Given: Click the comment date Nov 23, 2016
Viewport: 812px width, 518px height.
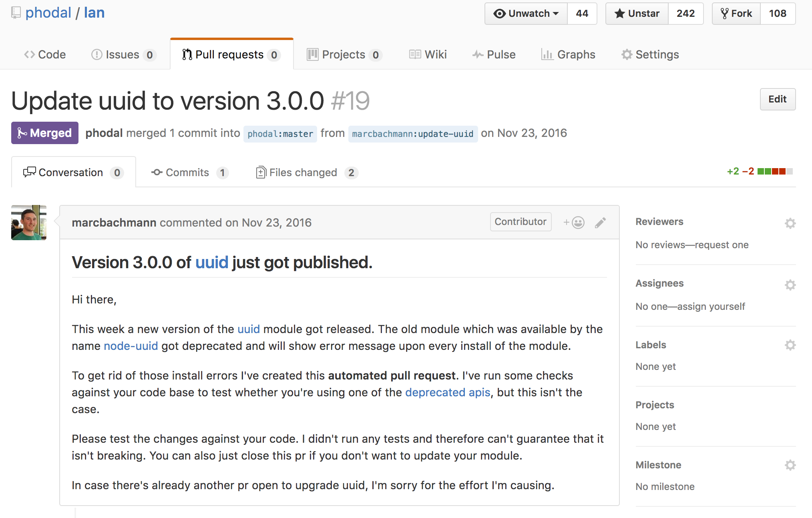Looking at the screenshot, I should (277, 223).
